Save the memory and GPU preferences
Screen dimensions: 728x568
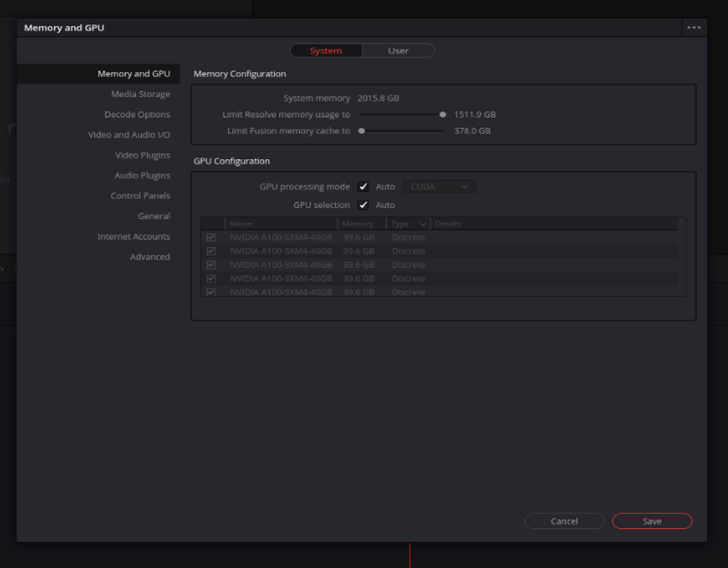(x=651, y=521)
